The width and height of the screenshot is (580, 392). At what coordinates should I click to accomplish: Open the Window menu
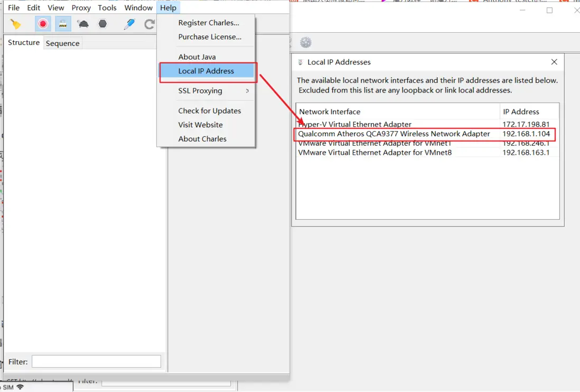coord(138,8)
